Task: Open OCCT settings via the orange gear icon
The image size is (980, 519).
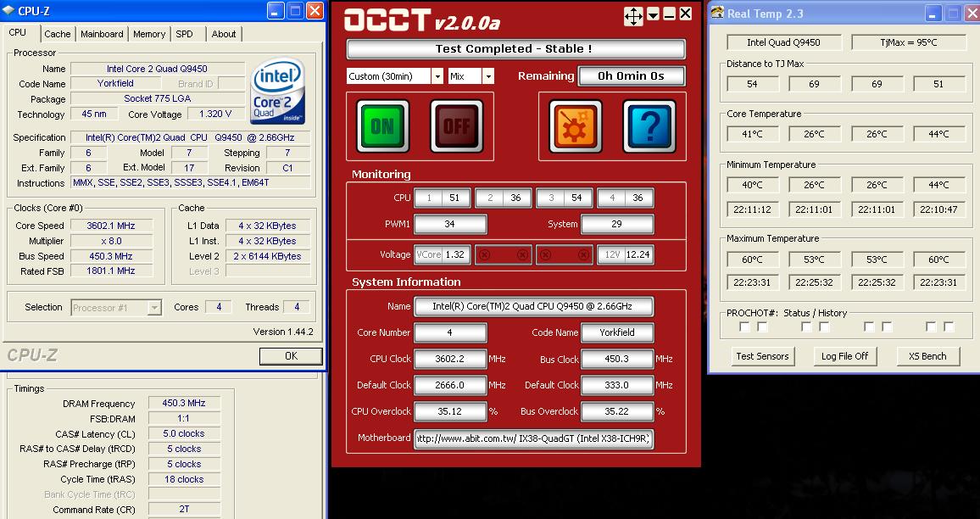Action: 575,126
